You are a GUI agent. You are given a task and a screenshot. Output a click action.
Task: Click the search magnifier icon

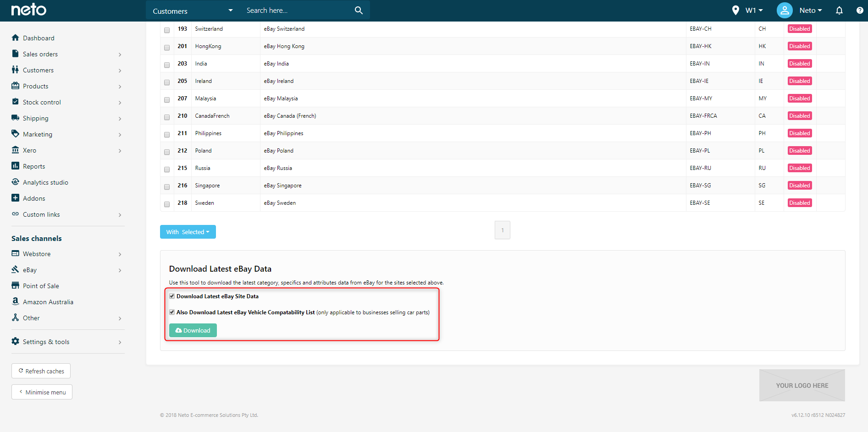point(359,10)
